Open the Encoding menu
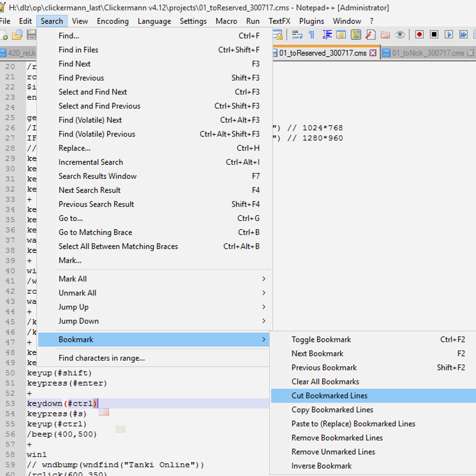Screen dimensions: 476x476 click(113, 21)
